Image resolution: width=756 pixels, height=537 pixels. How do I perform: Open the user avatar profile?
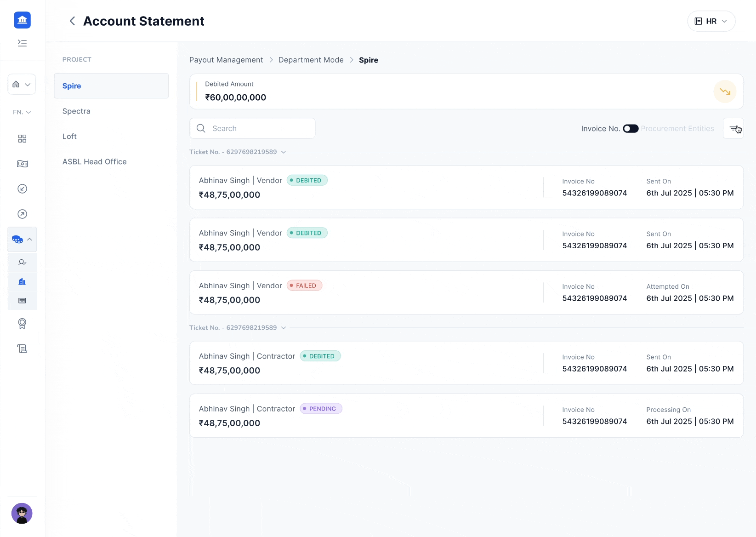tap(22, 514)
